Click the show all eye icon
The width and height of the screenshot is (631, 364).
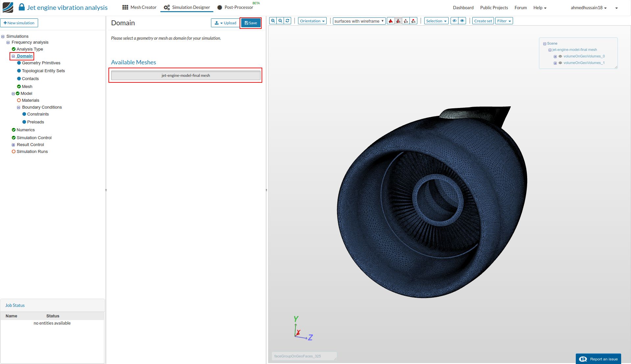click(x=462, y=21)
